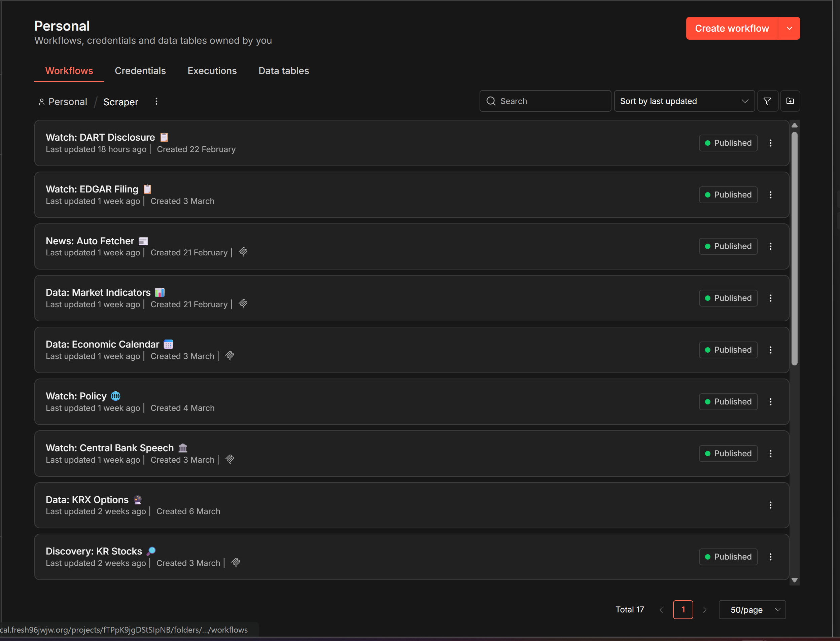This screenshot has width=840, height=641.
Task: Open the Sort by last updated dropdown
Action: point(684,101)
